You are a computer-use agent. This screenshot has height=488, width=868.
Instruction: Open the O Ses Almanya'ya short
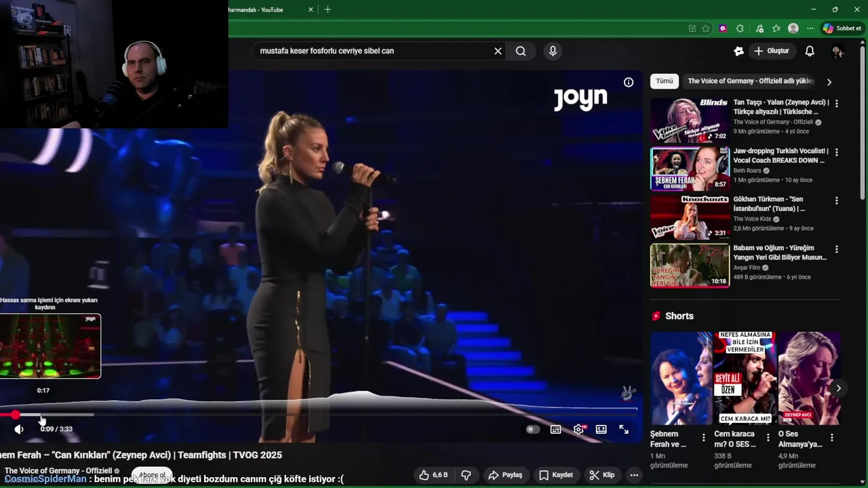tap(809, 378)
